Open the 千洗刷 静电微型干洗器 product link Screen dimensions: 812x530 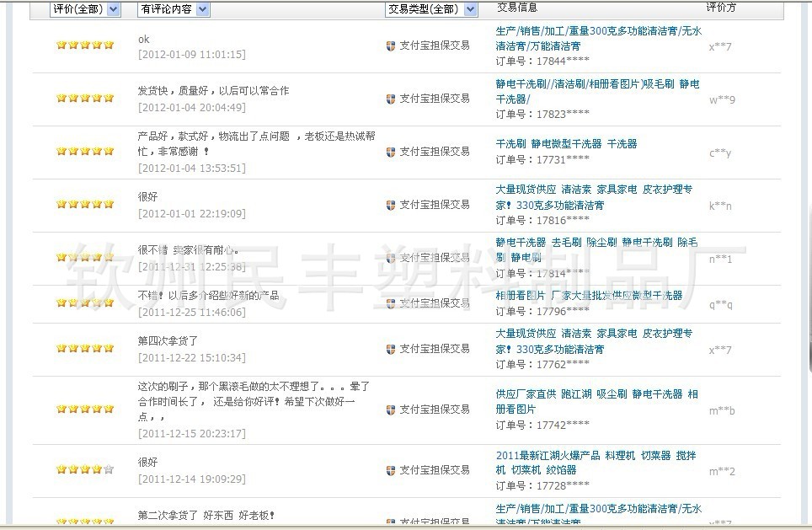tap(566, 144)
